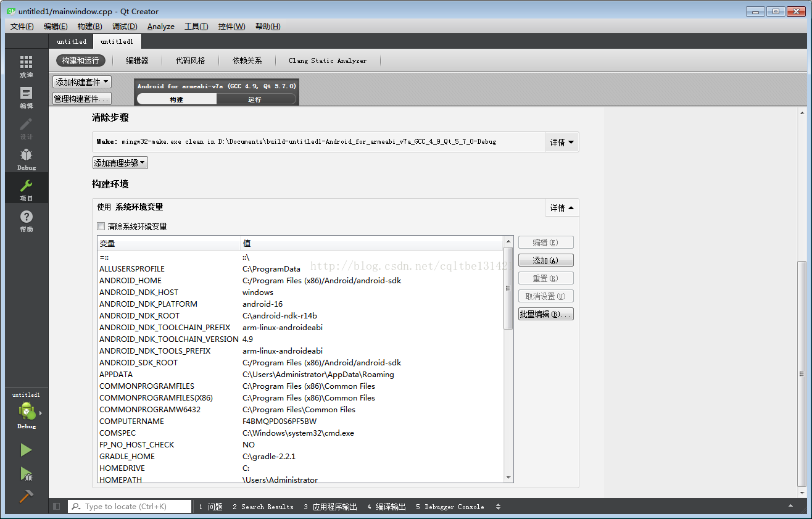Open 调试(D) menu
Screen dimensions: 812x519
(125, 27)
